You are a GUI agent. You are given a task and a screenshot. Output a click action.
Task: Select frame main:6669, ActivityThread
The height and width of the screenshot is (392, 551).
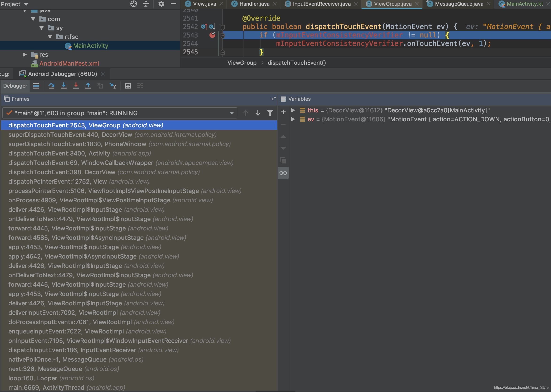(139, 388)
